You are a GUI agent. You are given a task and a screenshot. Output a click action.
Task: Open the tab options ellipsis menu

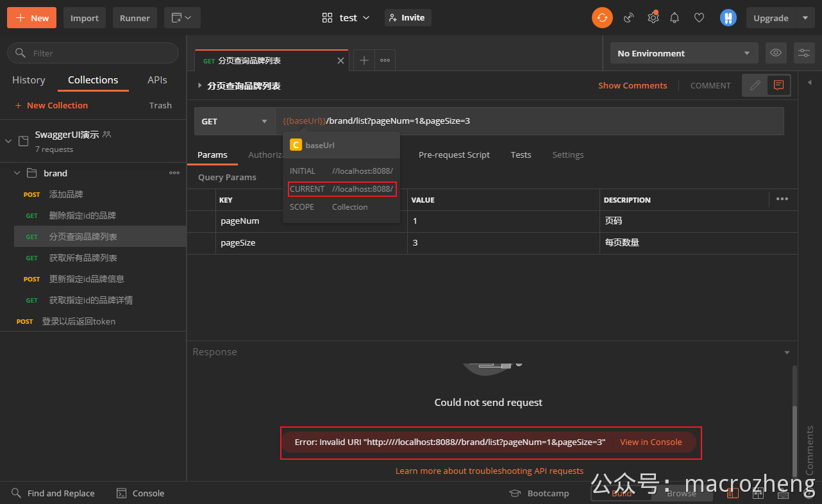(385, 60)
